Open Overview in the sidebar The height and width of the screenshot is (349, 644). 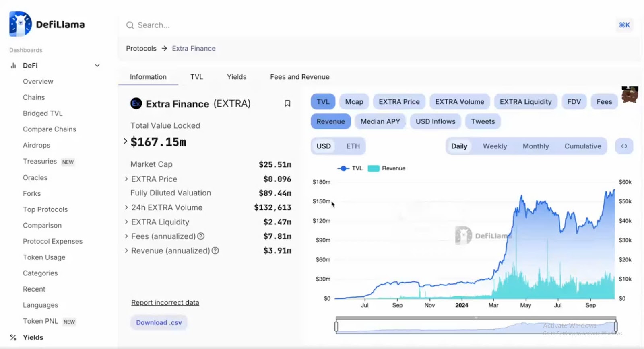(x=38, y=82)
